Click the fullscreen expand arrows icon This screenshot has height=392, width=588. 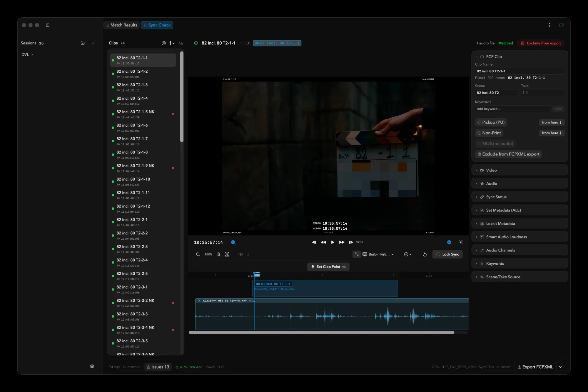pyautogui.click(x=357, y=254)
